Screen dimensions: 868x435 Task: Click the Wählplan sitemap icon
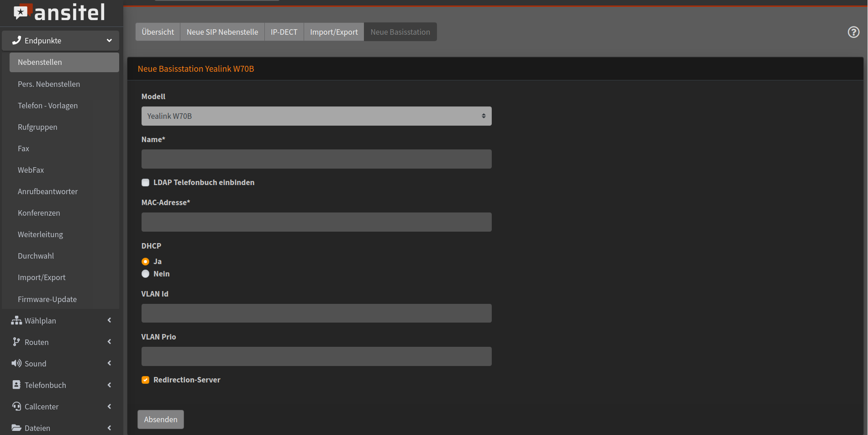[x=16, y=320]
